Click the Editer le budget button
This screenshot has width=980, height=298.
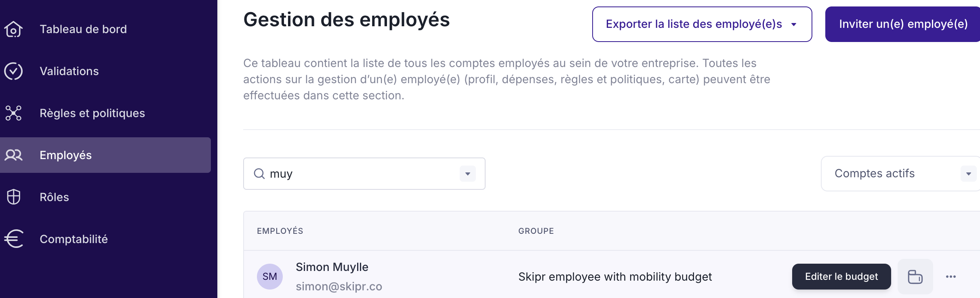coord(841,277)
